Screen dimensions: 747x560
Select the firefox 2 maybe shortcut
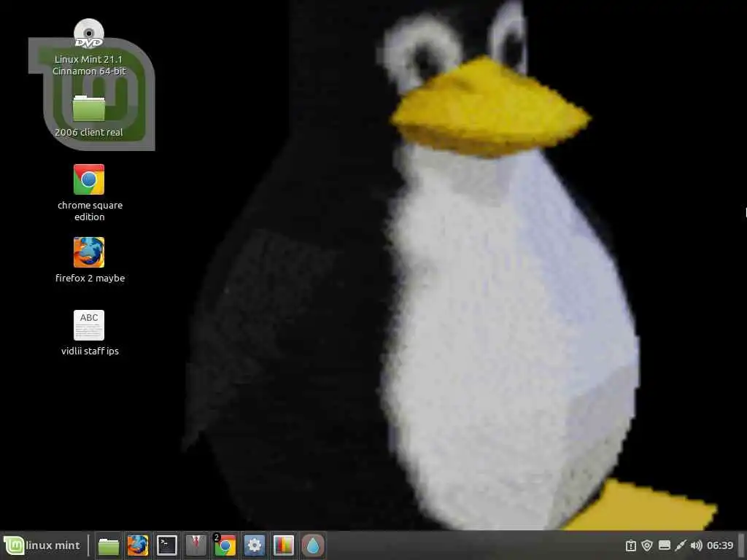(x=89, y=252)
